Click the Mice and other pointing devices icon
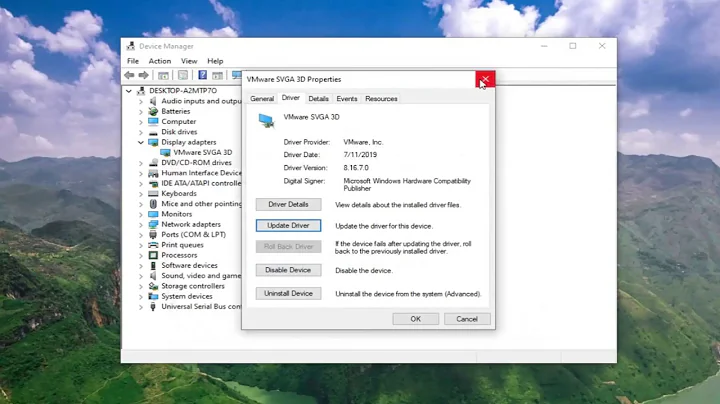The height and width of the screenshot is (404, 720). [x=153, y=204]
